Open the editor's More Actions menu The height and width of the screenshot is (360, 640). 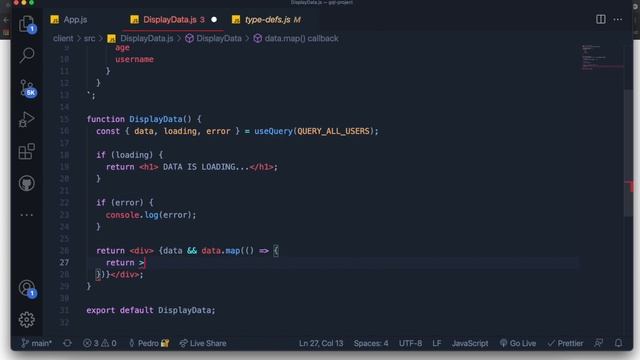point(618,19)
